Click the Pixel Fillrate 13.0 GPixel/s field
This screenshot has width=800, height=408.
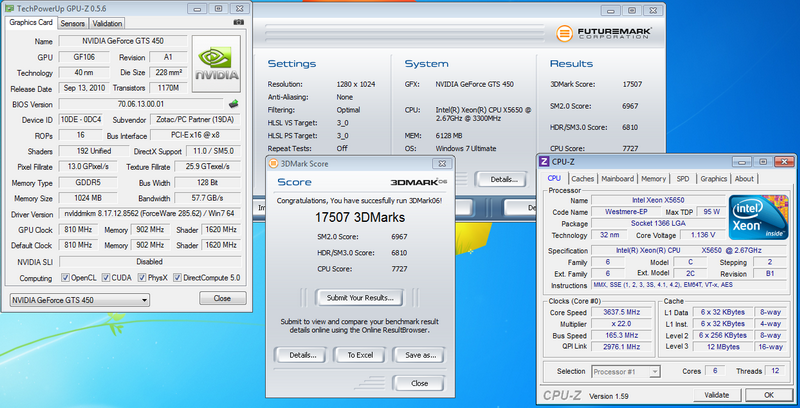tap(88, 166)
